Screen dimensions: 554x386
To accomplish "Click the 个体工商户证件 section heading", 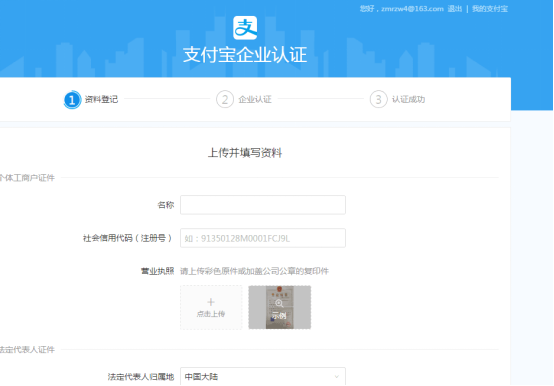I will coord(27,178).
